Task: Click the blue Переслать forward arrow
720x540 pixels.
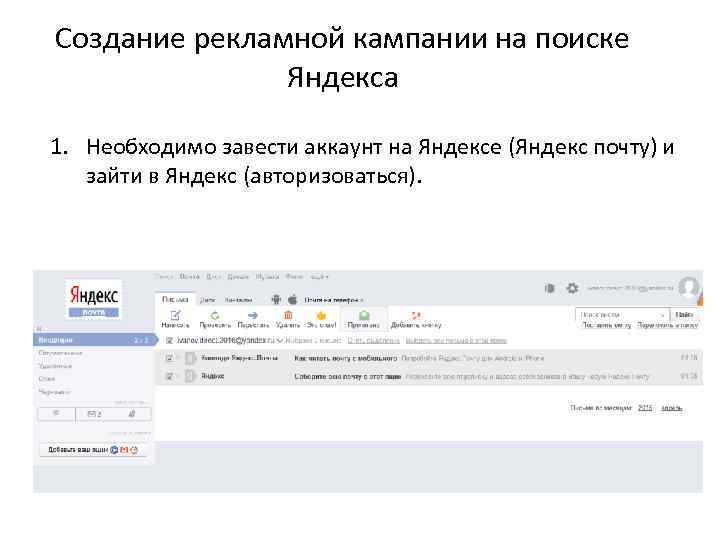Action: point(253,315)
